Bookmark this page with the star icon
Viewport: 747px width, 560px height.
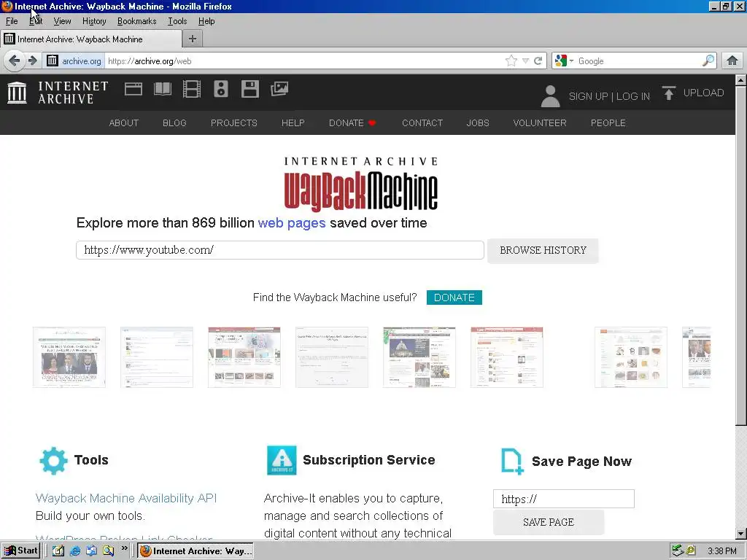point(511,61)
